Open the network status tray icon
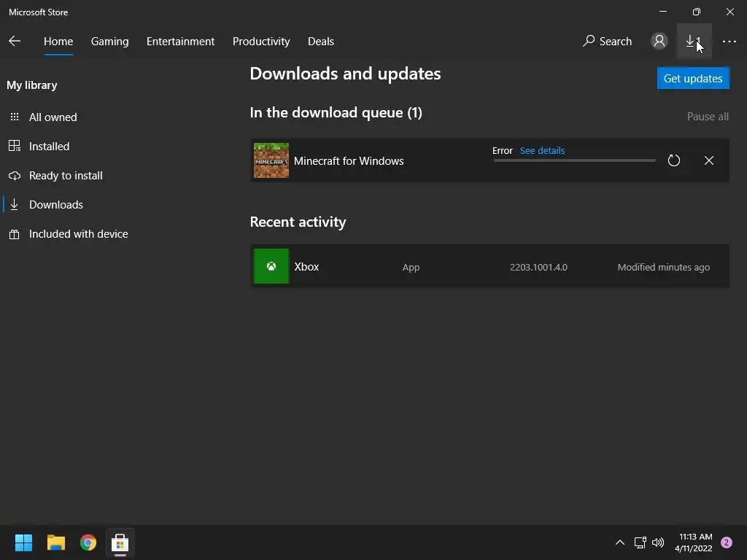This screenshot has width=747, height=560. (x=640, y=542)
